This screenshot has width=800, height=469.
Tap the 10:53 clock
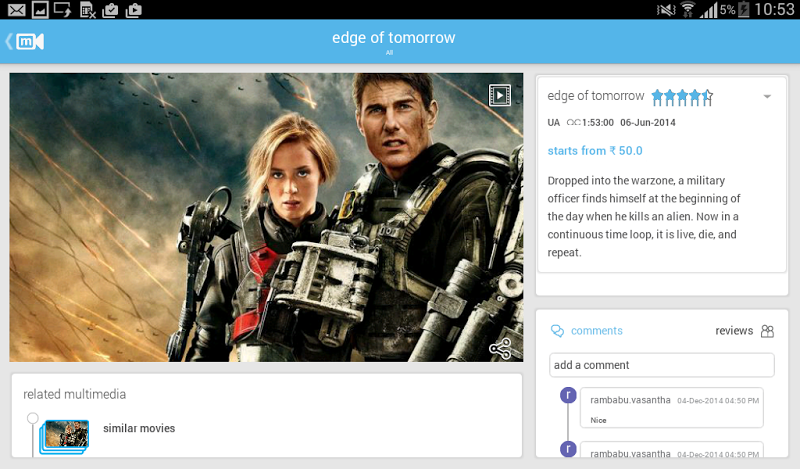click(x=774, y=10)
